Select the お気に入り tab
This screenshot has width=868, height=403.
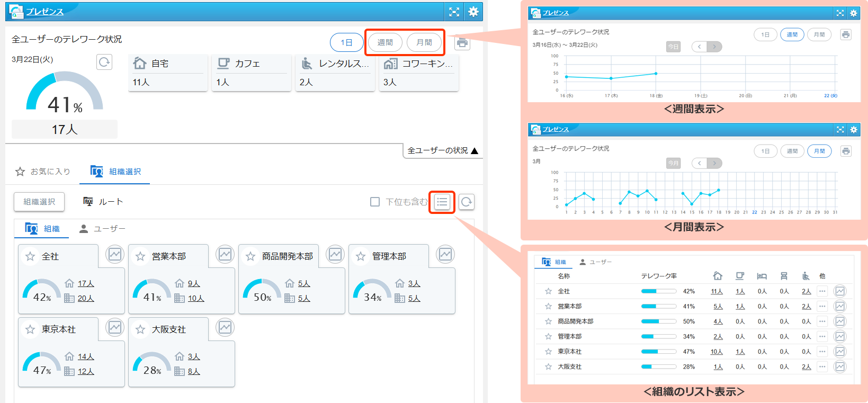(43, 172)
